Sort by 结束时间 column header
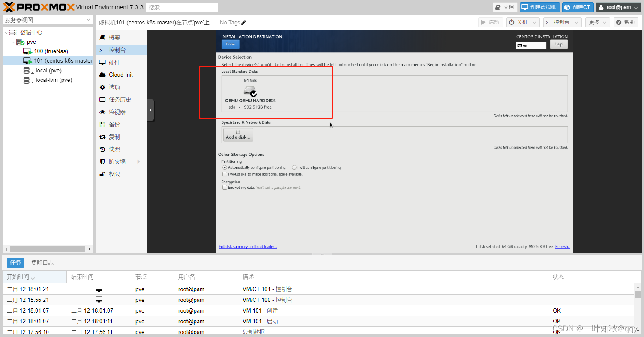 tap(99, 277)
